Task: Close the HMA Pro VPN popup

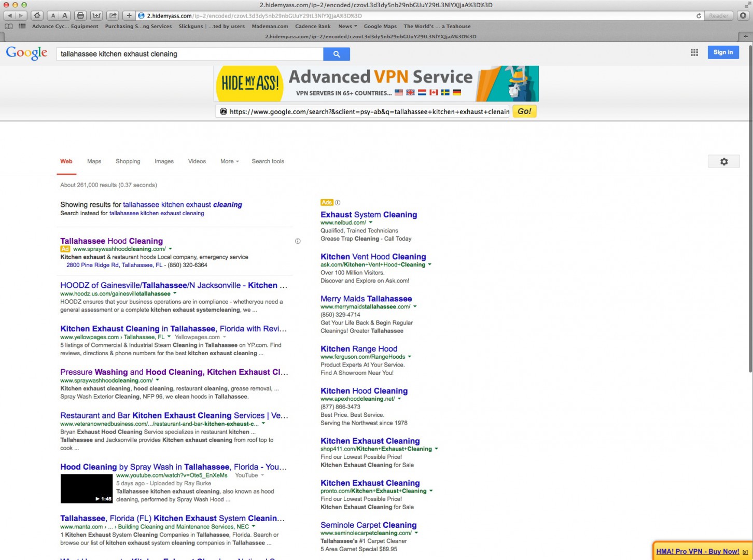Action: pos(745,552)
